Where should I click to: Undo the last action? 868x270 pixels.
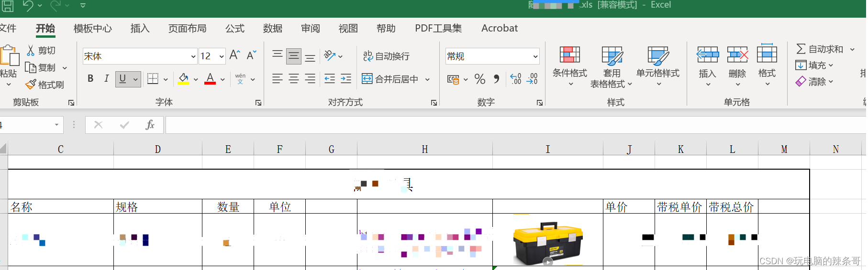28,6
